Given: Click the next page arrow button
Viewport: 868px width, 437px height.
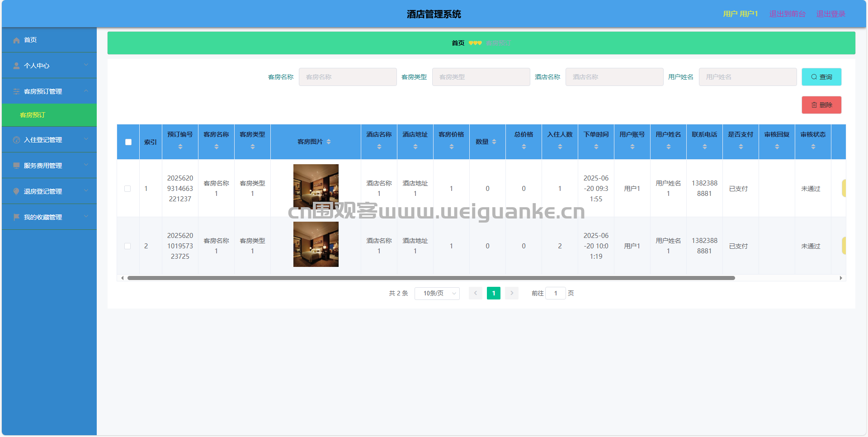Looking at the screenshot, I should (512, 293).
